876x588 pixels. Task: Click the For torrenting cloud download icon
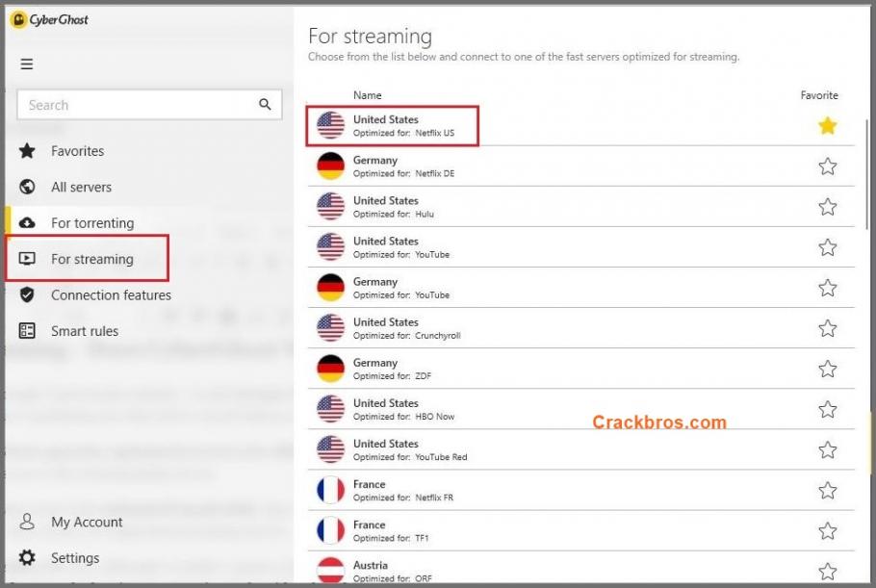[27, 223]
